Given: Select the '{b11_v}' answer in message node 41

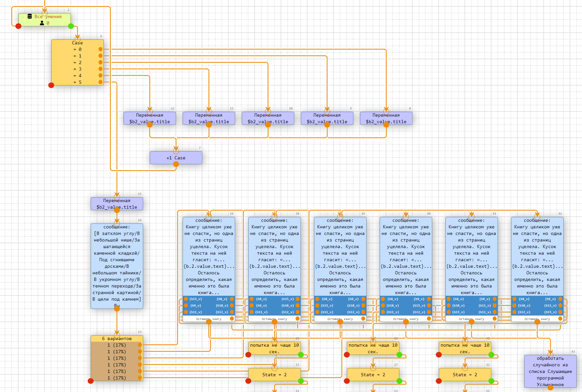Looking at the screenshot, I should coord(485,306).
